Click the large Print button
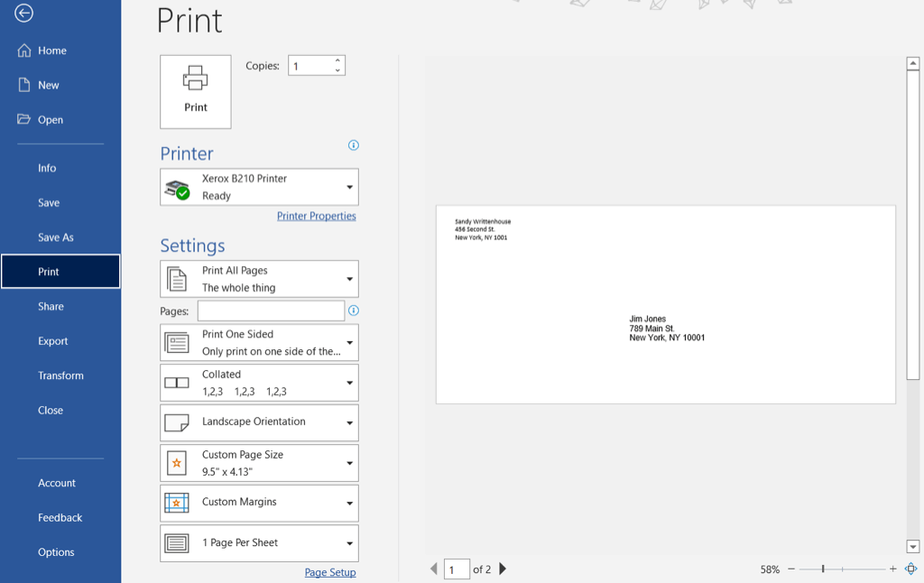Viewport: 924px width, 583px height. click(196, 92)
